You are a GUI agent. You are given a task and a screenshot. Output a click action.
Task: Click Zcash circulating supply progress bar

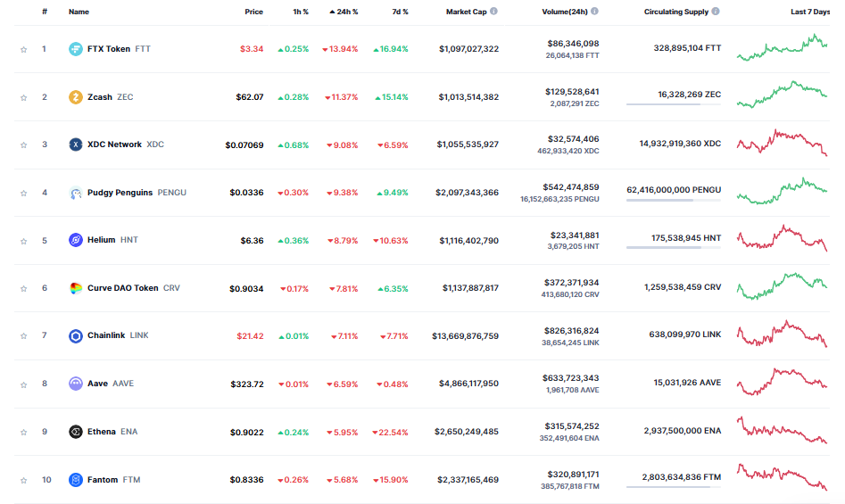[x=674, y=104]
